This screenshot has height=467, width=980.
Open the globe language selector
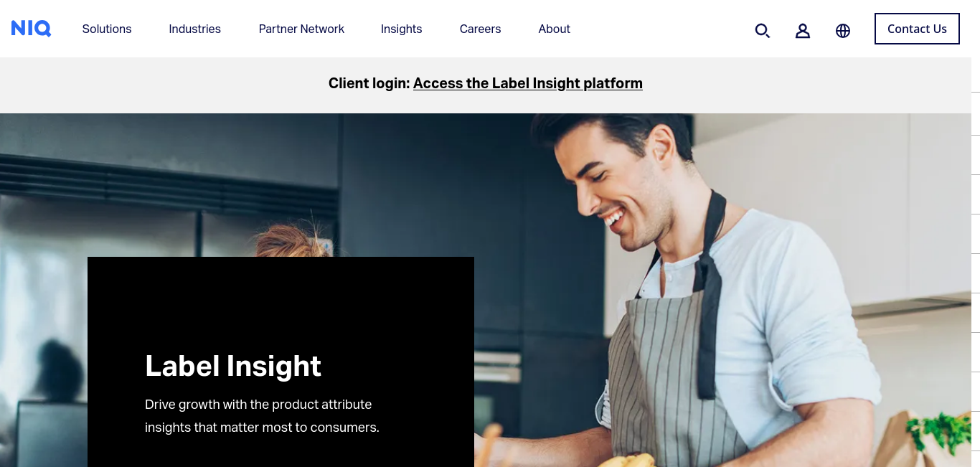[843, 30]
